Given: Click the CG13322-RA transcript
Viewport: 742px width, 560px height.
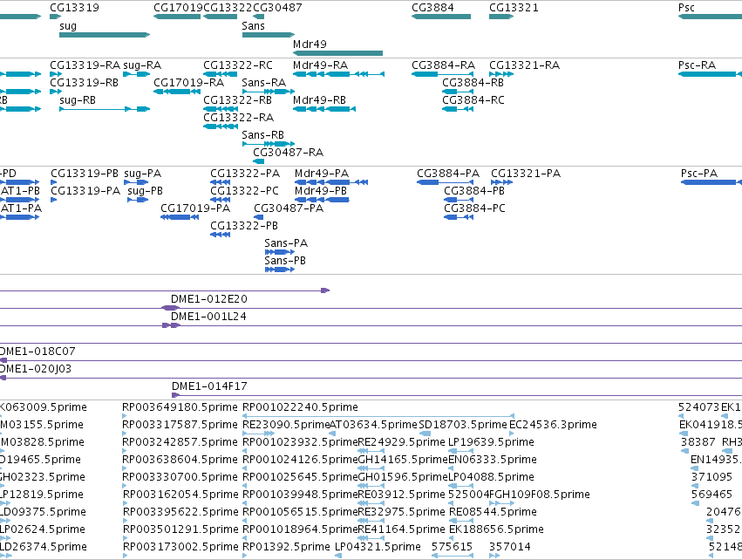Looking at the screenshot, I should (x=220, y=126).
